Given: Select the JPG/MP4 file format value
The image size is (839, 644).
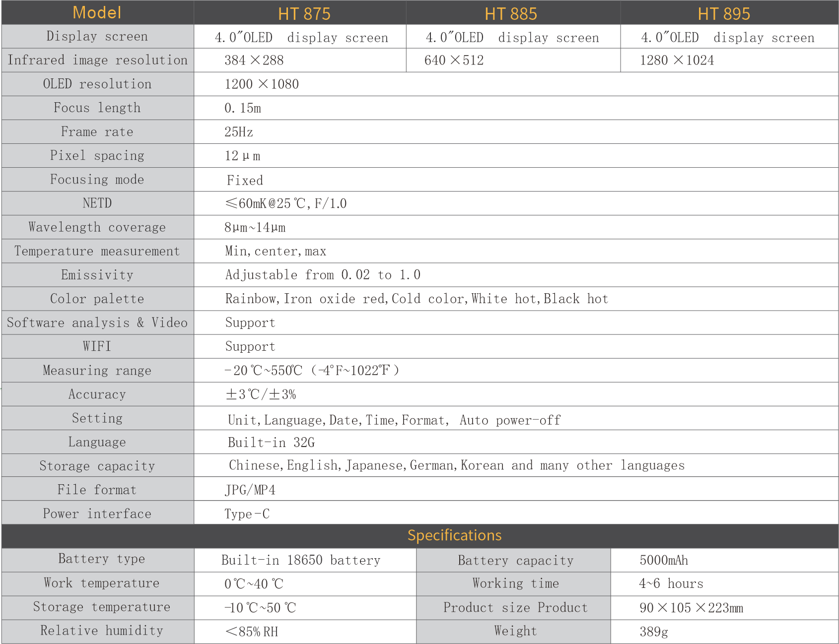Looking at the screenshot, I should click(250, 490).
